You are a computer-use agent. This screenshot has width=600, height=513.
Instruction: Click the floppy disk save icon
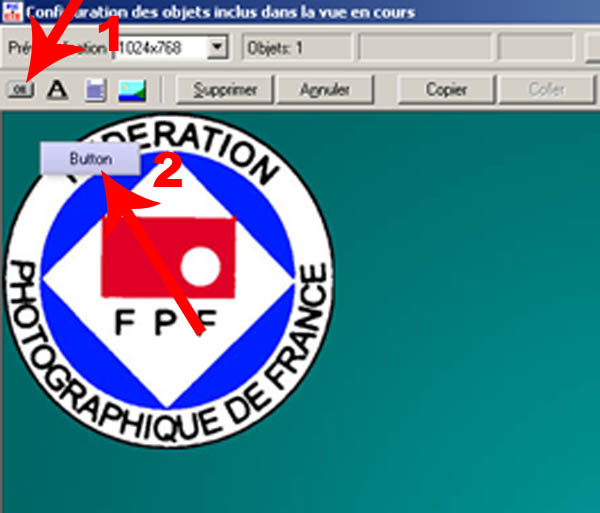pos(95,90)
